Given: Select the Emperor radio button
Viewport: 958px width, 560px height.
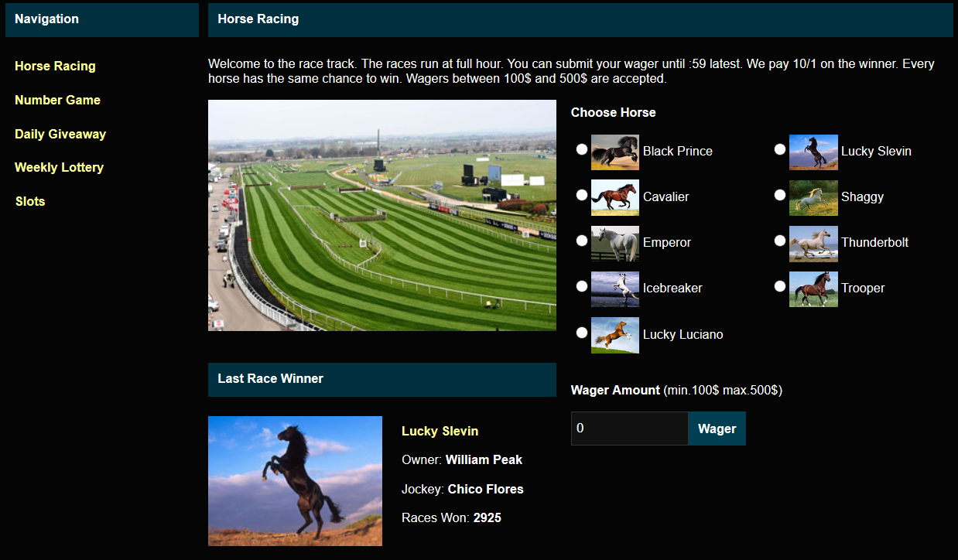Looking at the screenshot, I should [x=581, y=241].
